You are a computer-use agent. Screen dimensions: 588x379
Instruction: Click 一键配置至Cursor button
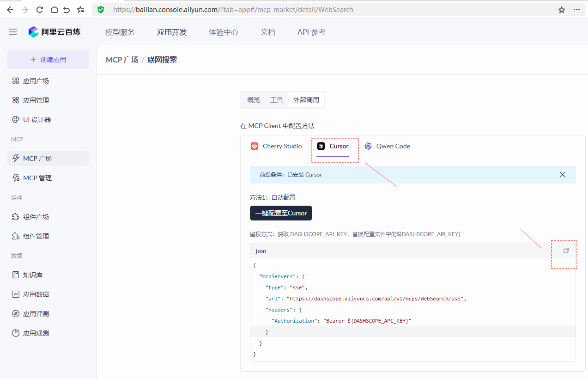pos(281,213)
